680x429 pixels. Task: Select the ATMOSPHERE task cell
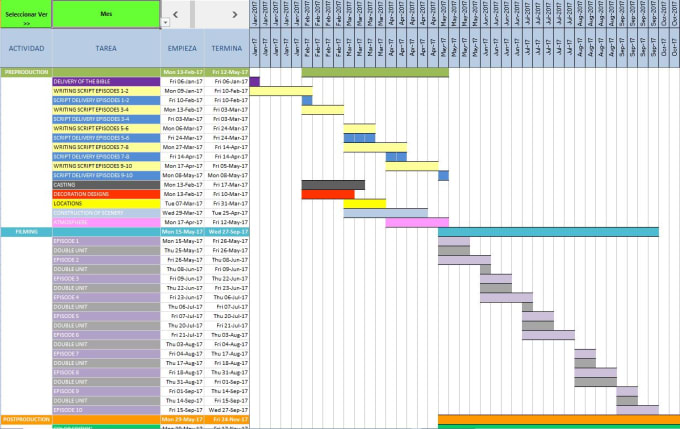106,223
